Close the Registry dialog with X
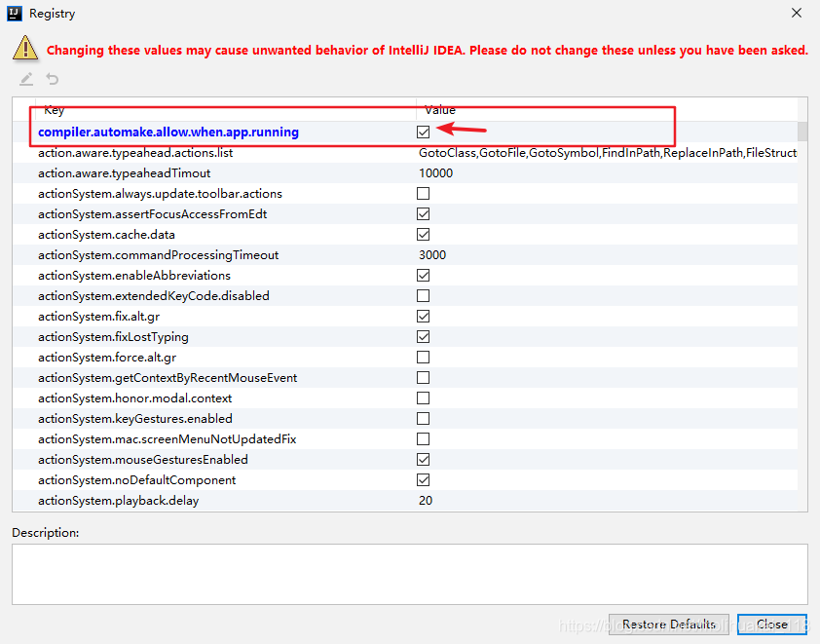This screenshot has height=644, width=820. pyautogui.click(x=797, y=13)
